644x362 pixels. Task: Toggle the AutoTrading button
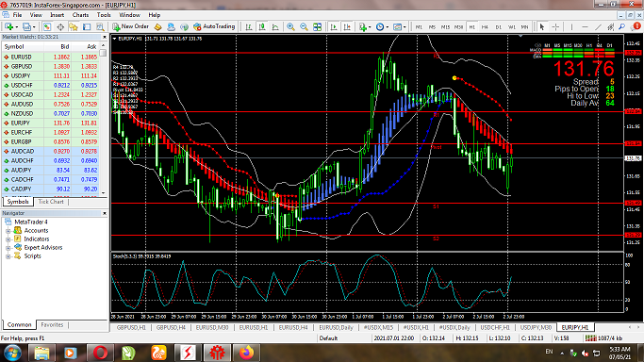click(x=214, y=26)
